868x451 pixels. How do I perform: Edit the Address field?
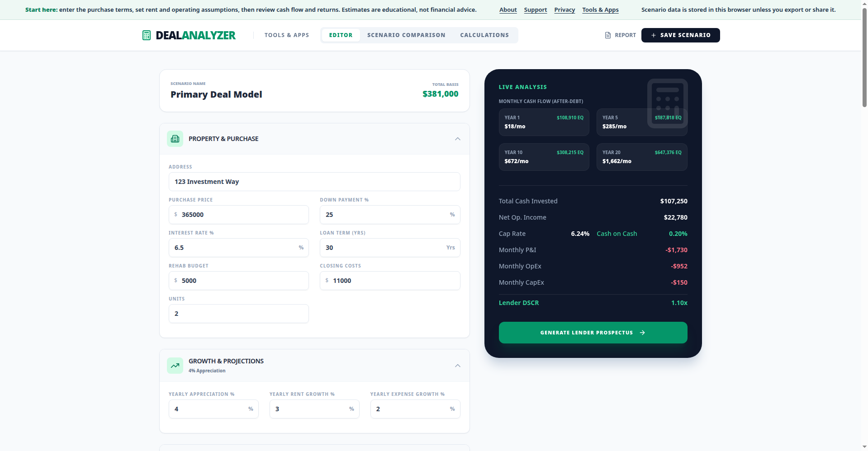click(x=314, y=182)
